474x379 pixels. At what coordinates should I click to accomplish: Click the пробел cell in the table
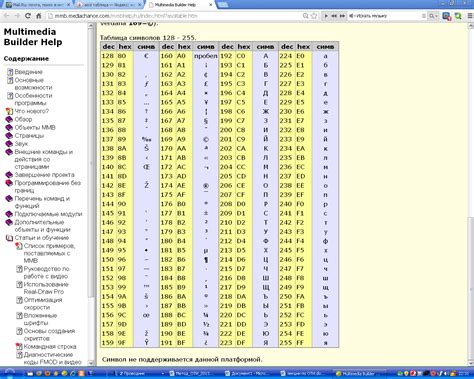point(206,56)
